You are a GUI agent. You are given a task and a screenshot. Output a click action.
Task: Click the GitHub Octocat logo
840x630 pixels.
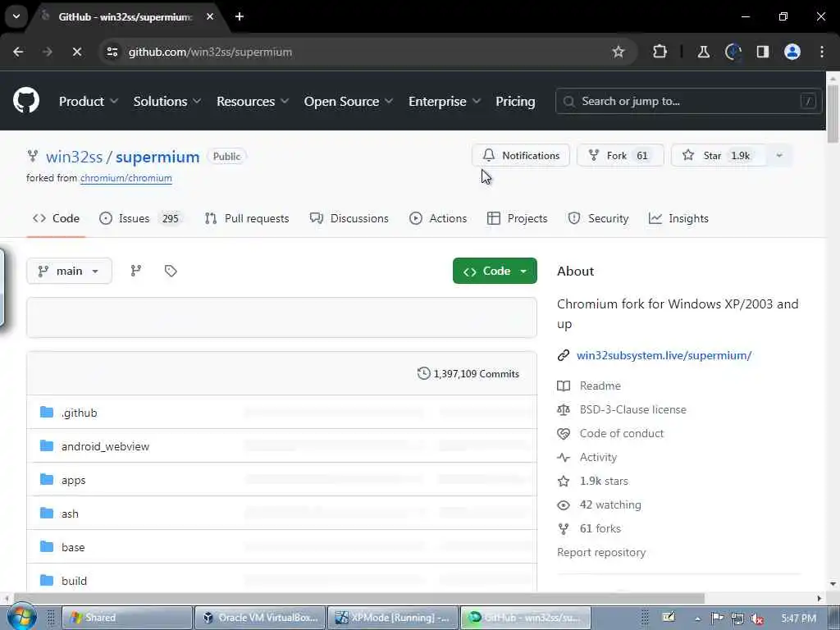click(x=25, y=101)
